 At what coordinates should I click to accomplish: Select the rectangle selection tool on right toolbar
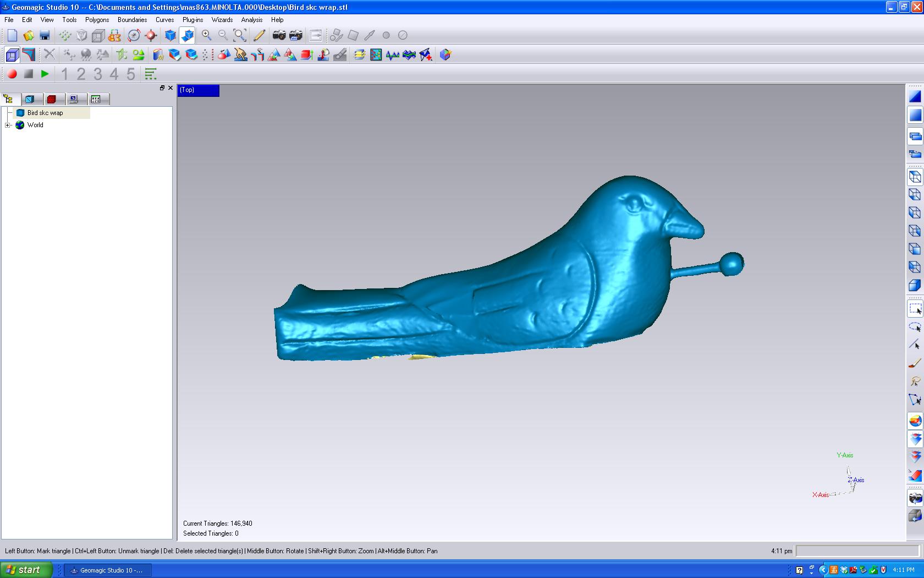coord(915,309)
